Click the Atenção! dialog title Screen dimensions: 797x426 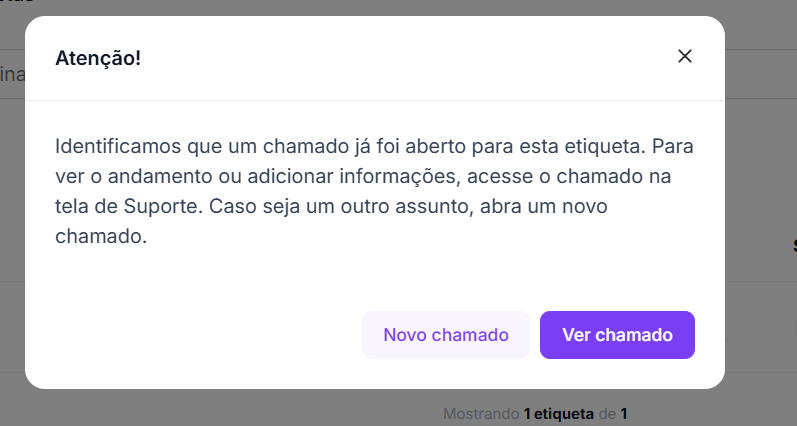coord(98,58)
